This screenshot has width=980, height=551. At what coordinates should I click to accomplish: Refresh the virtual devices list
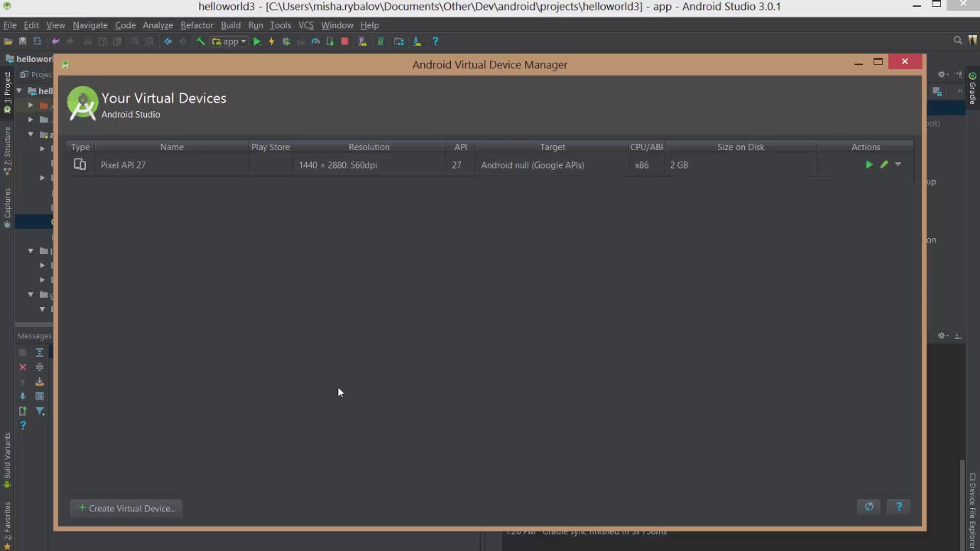coord(868,507)
